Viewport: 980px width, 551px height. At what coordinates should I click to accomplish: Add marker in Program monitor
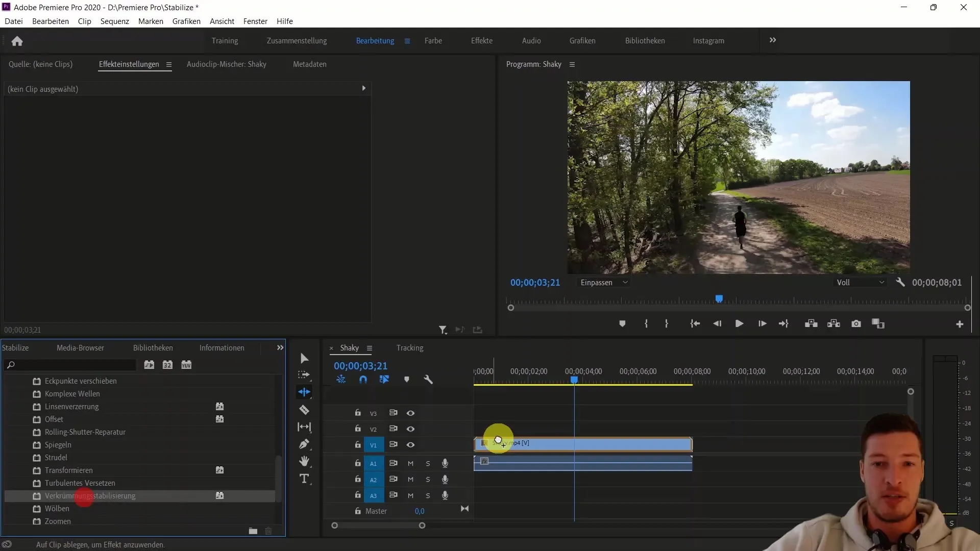pos(622,323)
